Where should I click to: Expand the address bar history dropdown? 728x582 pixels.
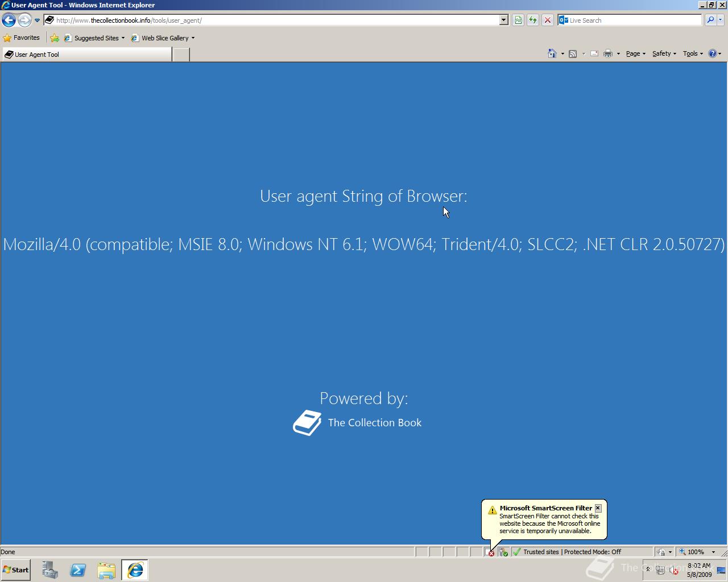coord(503,20)
